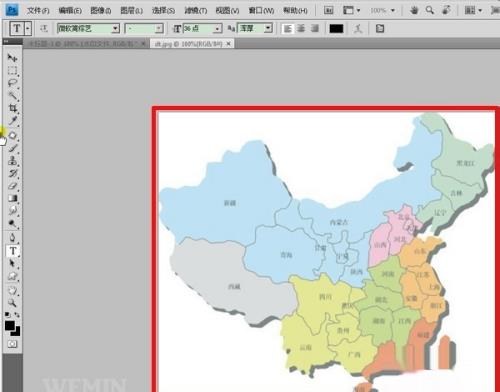The width and height of the screenshot is (500, 392).
Task: Open the 帮助(H) menu
Action: tap(295, 11)
